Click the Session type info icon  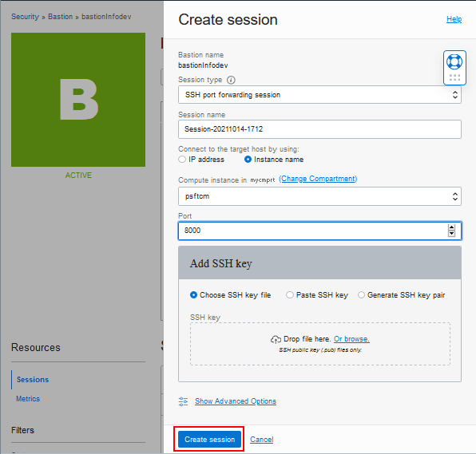click(231, 80)
